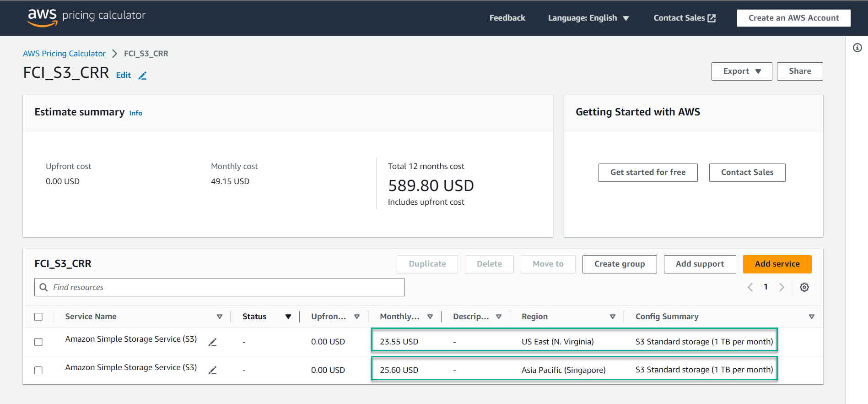Click the 23.55 USD monthly cost cell
The width and height of the screenshot is (868, 404).
(399, 342)
